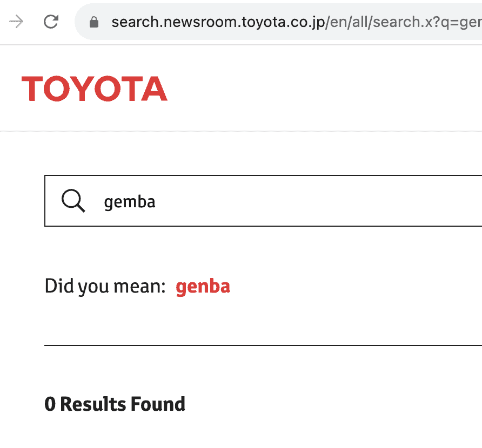Follow the 'genba' suggestion link
Image resolution: width=482 pixels, height=448 pixels.
click(x=203, y=287)
